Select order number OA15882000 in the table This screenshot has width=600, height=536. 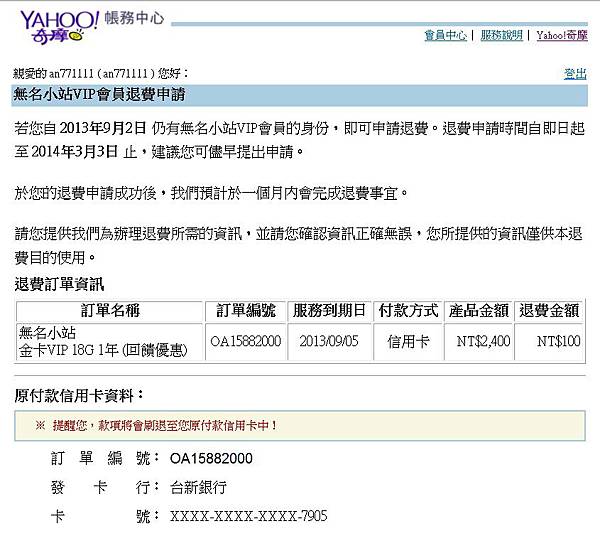[246, 341]
